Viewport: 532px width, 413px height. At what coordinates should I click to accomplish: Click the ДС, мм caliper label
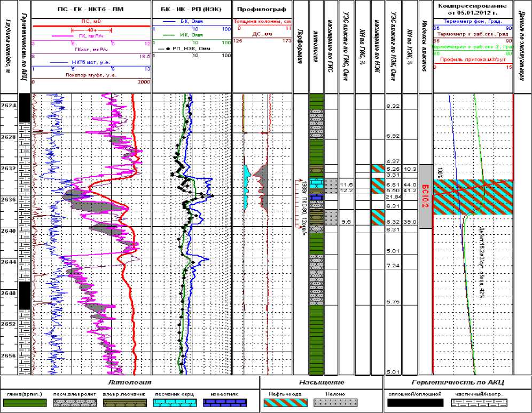coord(262,34)
